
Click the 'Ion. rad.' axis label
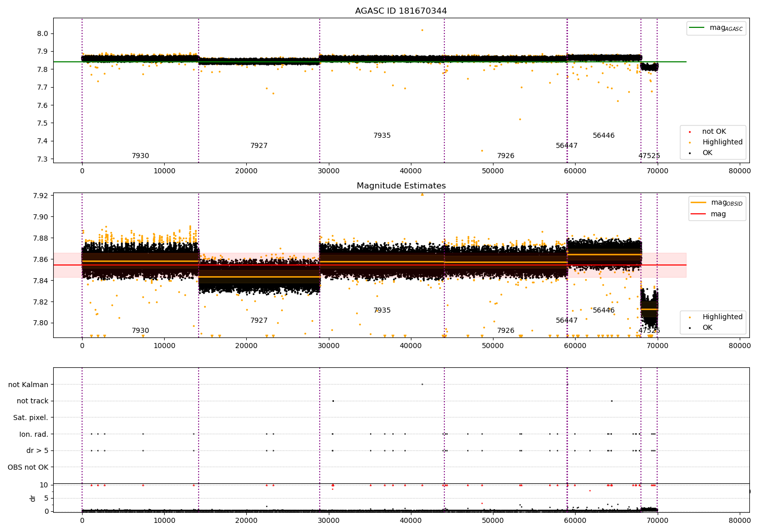click(34, 434)
